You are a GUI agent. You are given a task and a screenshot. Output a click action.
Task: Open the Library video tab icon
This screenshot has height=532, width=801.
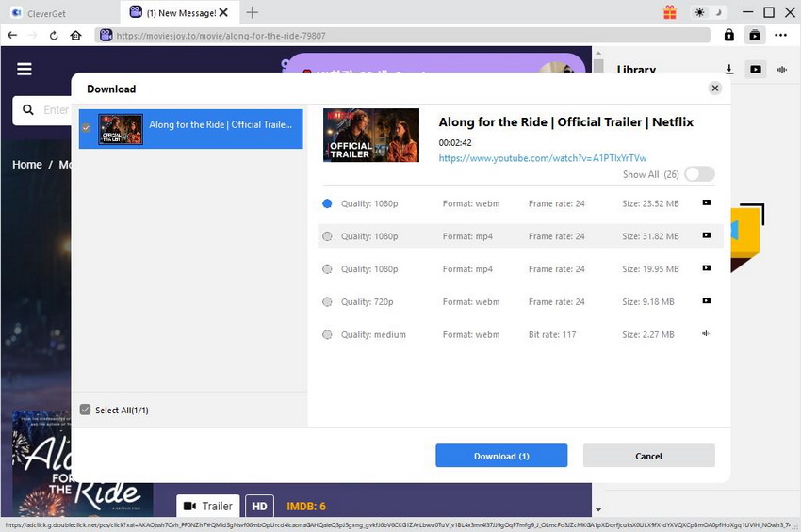756,70
